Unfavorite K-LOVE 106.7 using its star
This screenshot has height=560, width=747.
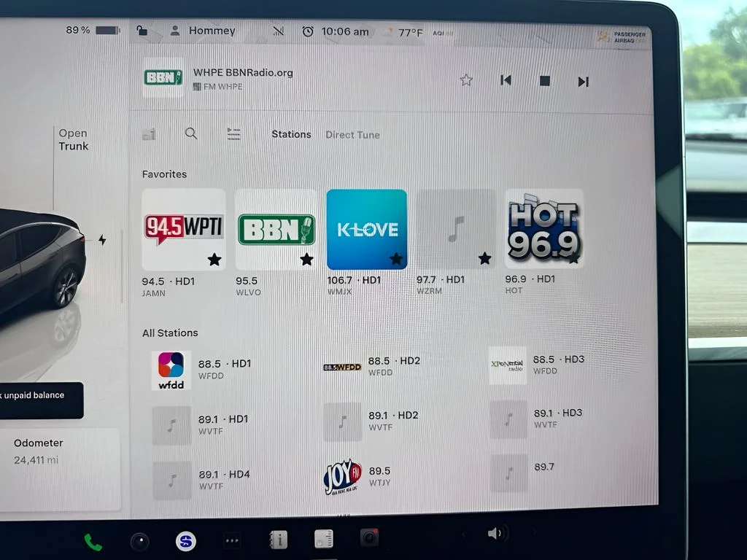pos(396,259)
